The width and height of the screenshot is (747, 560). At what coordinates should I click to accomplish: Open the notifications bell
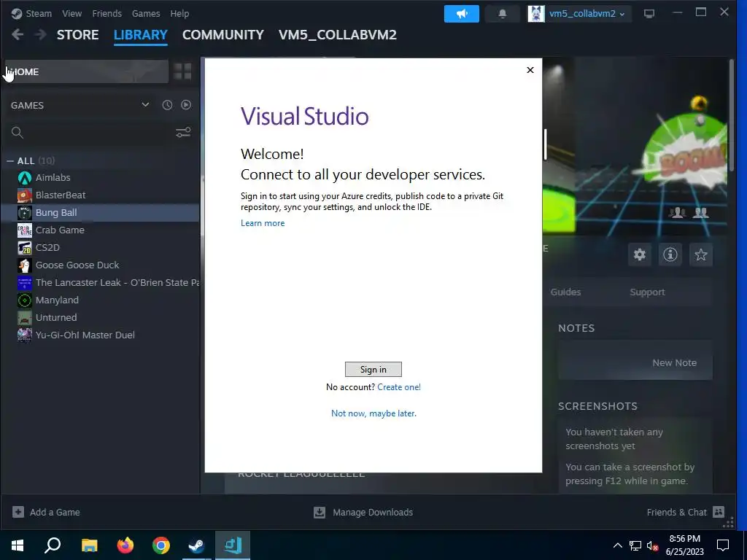tap(502, 14)
